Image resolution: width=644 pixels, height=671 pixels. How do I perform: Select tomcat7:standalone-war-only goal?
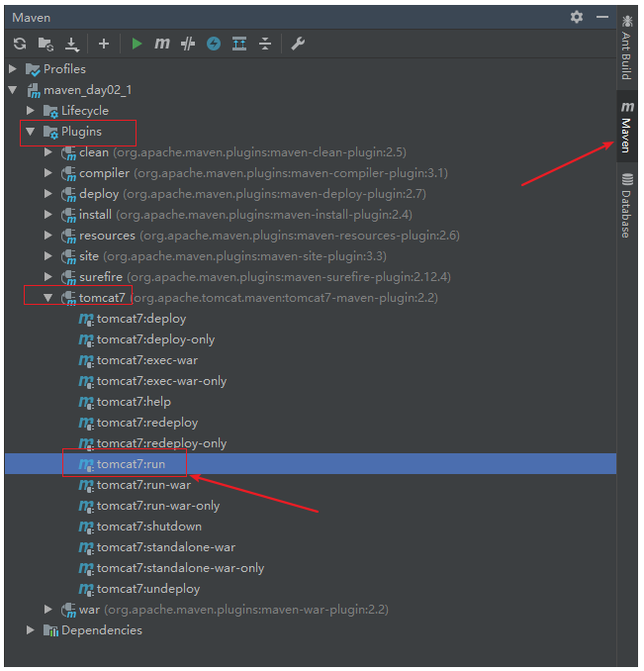(x=180, y=568)
